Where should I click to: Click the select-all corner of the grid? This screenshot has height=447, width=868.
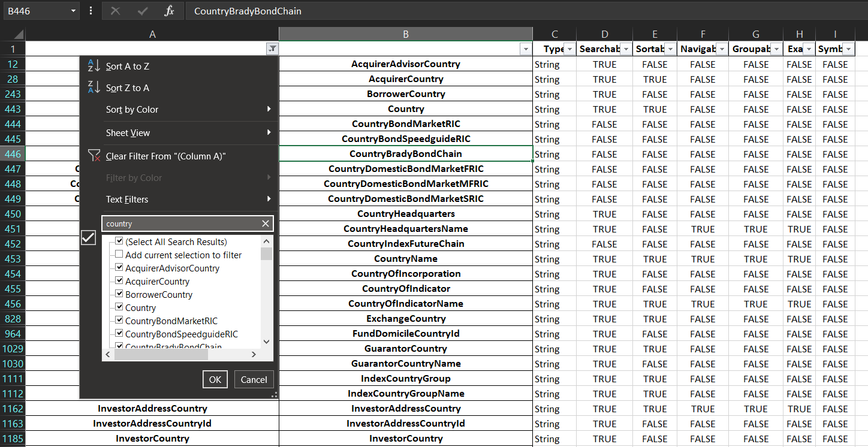(x=13, y=34)
